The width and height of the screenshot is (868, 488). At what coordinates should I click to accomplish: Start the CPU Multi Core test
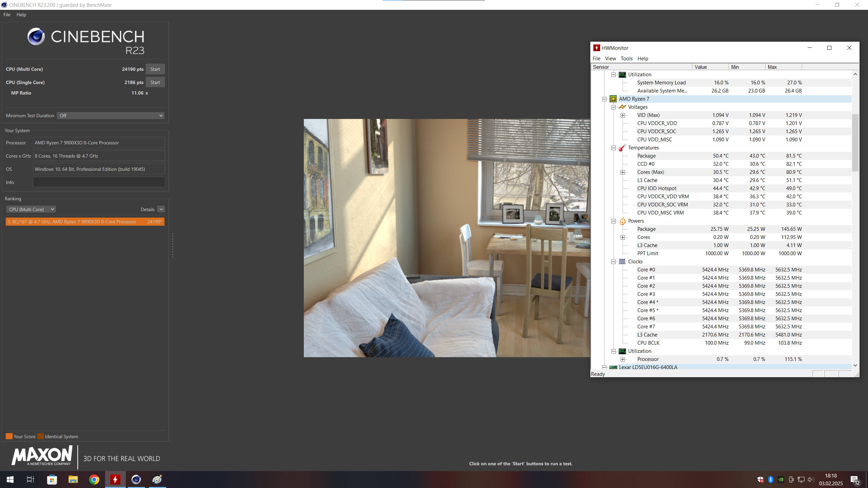[155, 69]
